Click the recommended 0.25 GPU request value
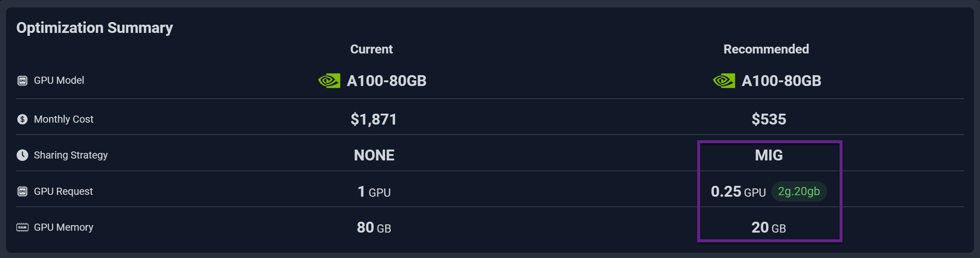 [738, 191]
